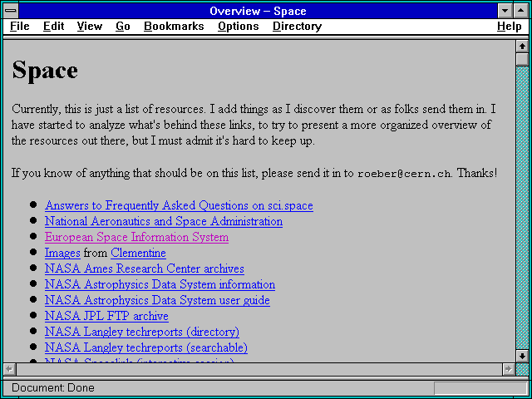
Task: Open the Go menu
Action: click(x=123, y=27)
